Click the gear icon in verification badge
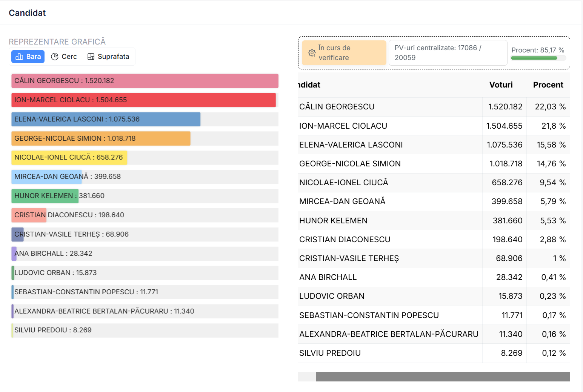The image size is (583, 392). click(x=312, y=53)
